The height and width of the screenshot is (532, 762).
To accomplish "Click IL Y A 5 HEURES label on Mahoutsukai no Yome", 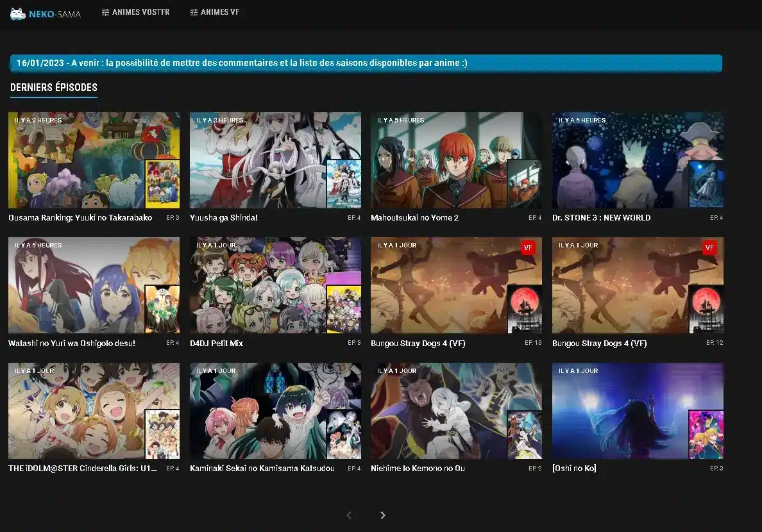I will tap(400, 120).
